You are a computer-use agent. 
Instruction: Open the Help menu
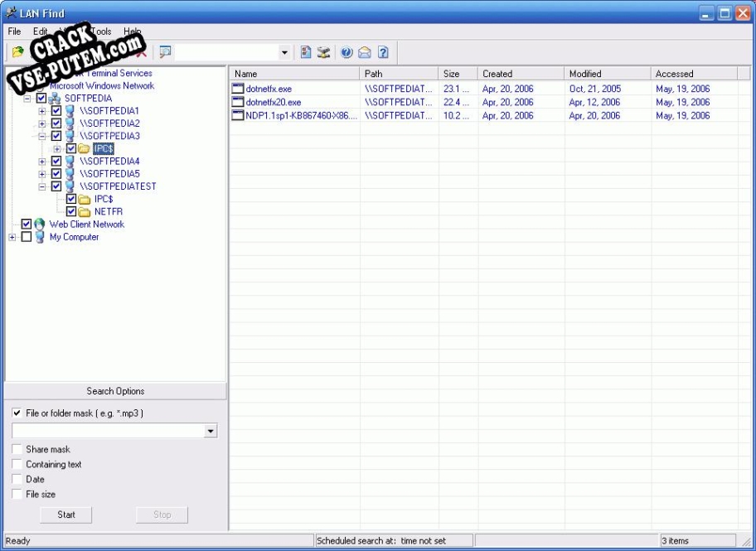click(x=132, y=31)
